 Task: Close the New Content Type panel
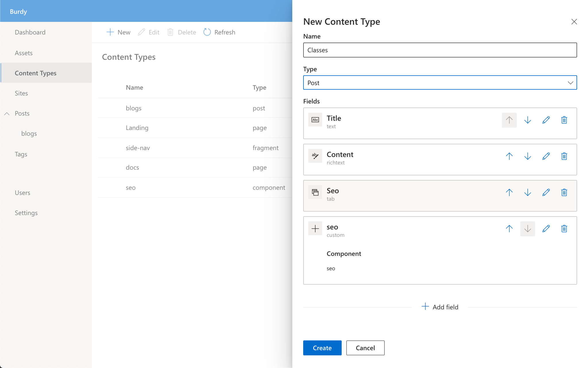574,22
